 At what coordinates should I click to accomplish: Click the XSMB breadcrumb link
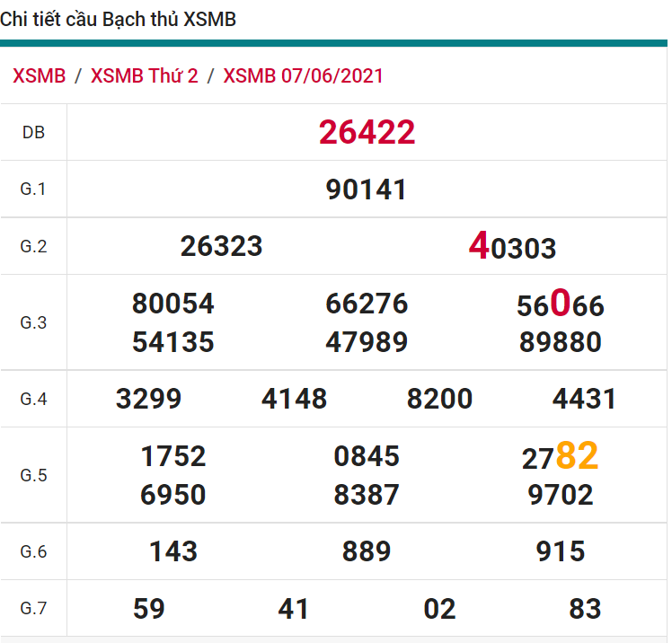40,75
